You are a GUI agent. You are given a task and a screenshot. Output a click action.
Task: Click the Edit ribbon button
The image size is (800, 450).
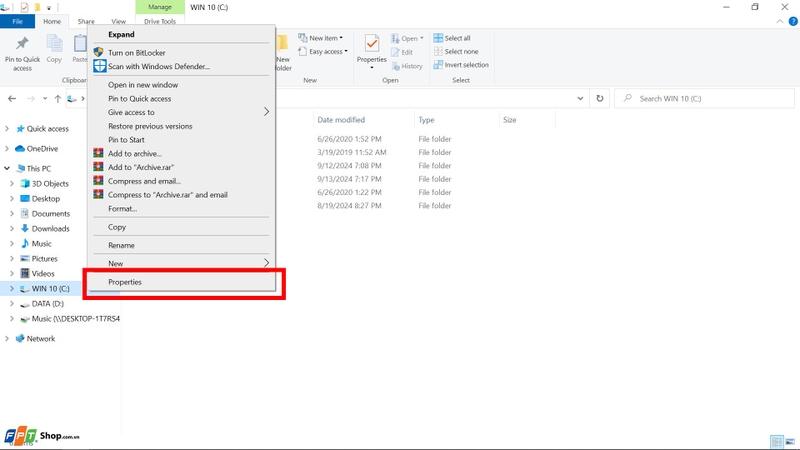[402, 52]
